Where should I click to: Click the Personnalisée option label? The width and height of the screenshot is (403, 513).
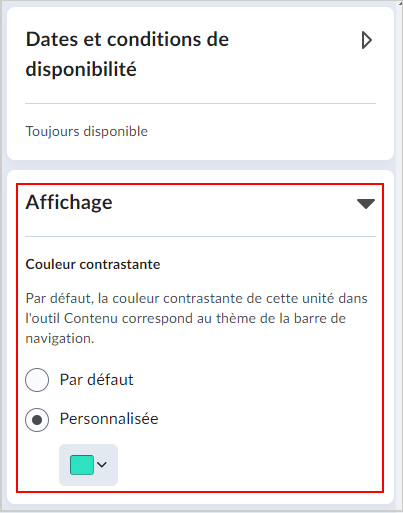tap(109, 419)
